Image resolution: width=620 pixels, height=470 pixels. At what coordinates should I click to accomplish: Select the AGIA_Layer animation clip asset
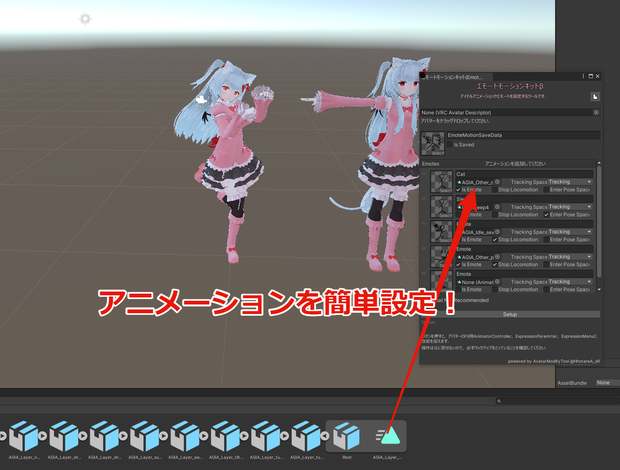point(388,437)
